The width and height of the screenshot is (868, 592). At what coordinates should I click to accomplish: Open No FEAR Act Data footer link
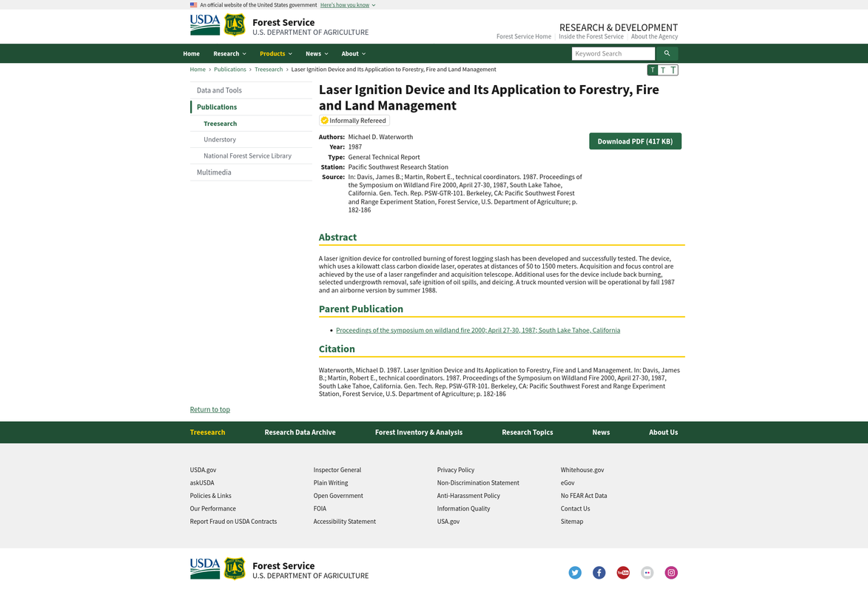(583, 496)
